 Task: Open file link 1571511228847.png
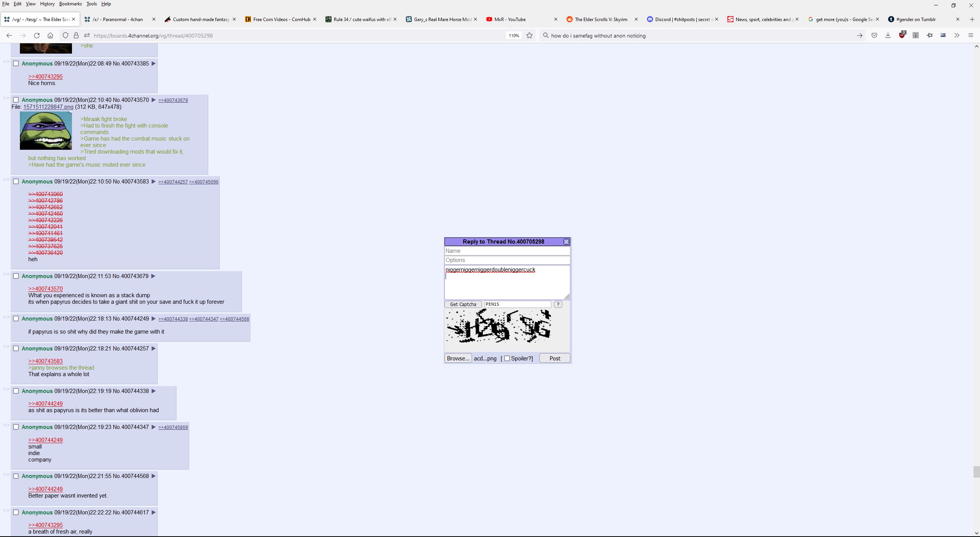48,107
